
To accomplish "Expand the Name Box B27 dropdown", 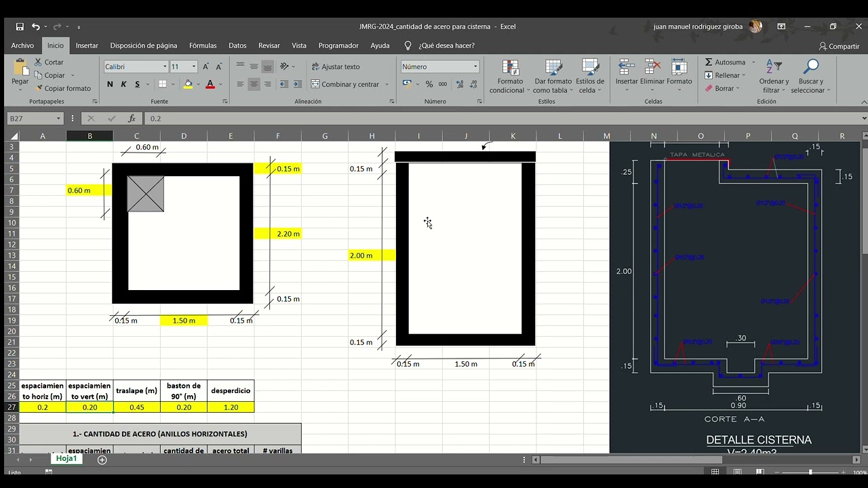I will (58, 119).
